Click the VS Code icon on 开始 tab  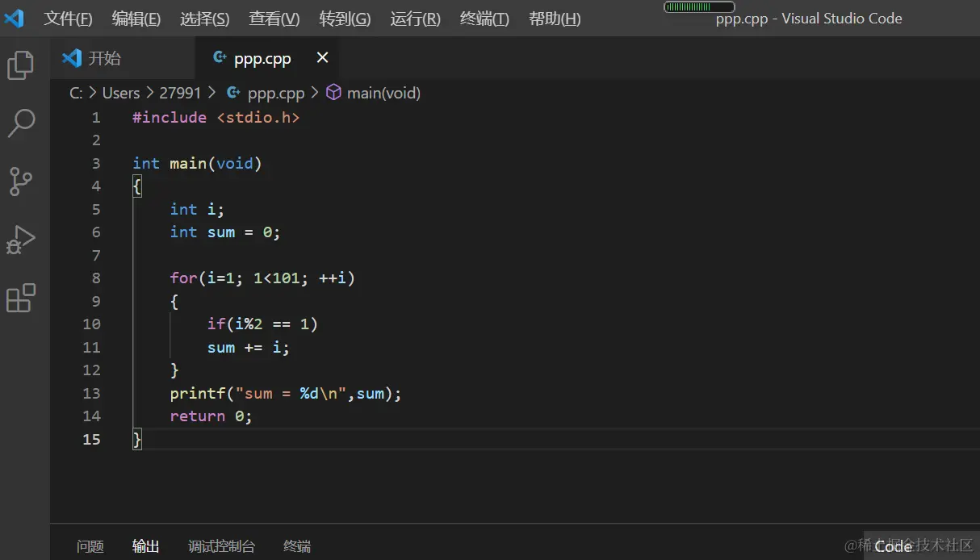pyautogui.click(x=72, y=57)
